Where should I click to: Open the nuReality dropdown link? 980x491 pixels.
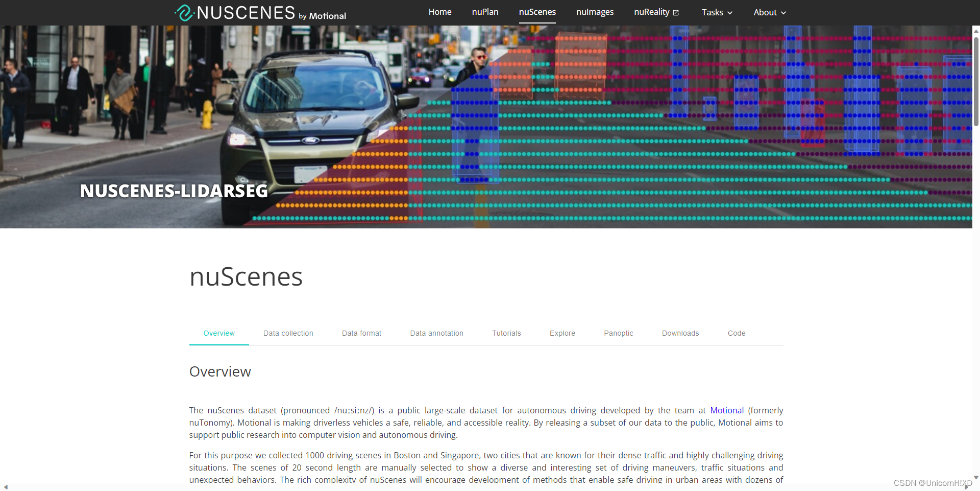(652, 12)
